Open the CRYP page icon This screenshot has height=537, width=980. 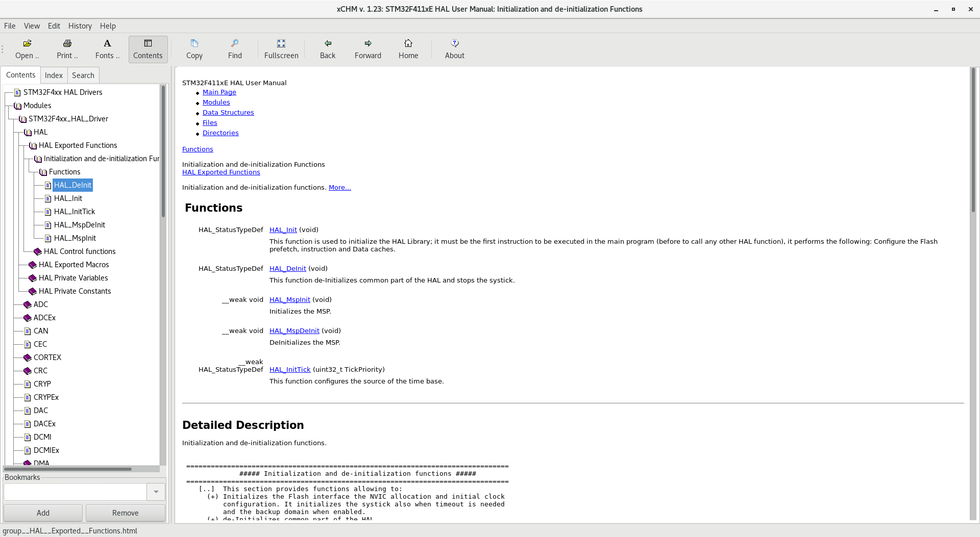[28, 384]
